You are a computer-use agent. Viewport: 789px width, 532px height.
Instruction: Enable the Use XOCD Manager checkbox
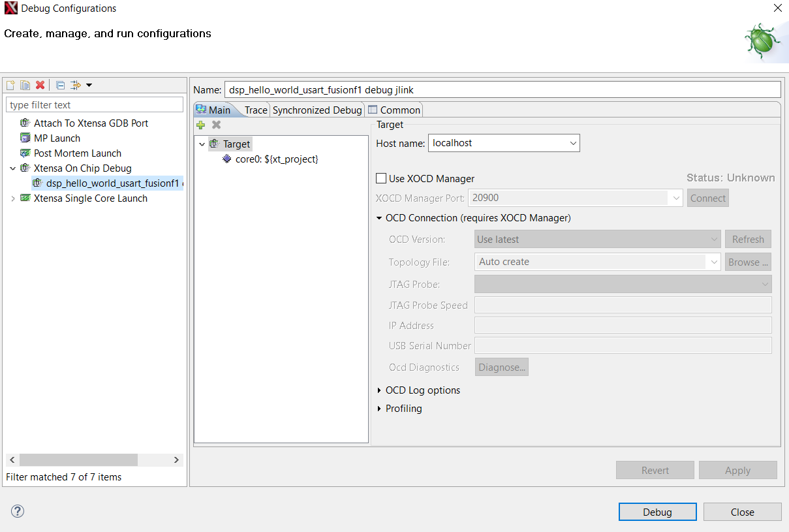pos(381,178)
